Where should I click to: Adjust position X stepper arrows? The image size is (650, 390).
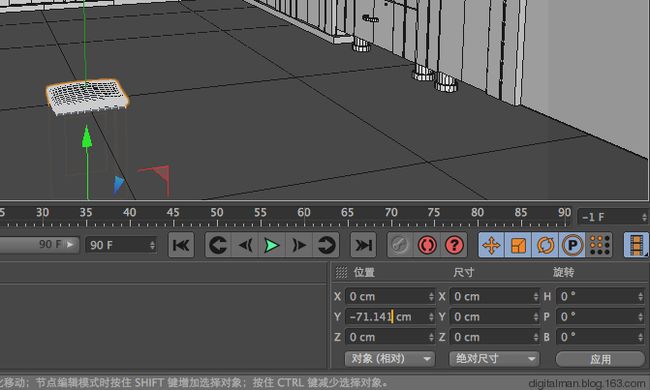[431, 296]
